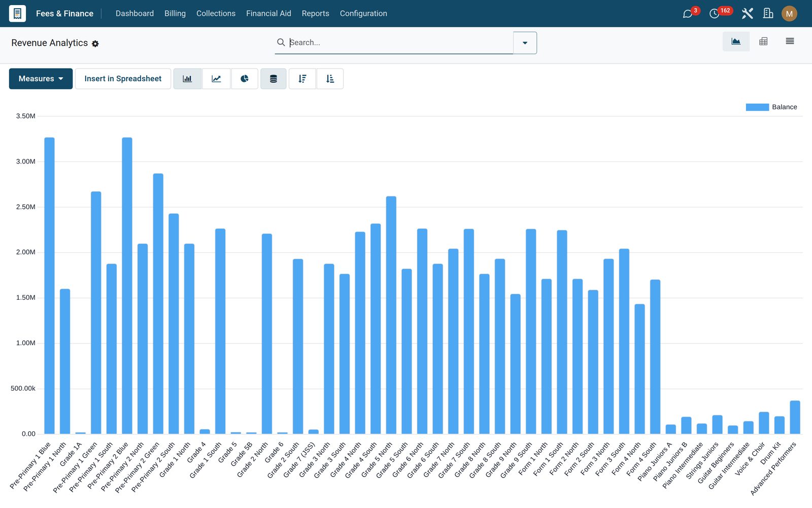Open the Billing menu
The width and height of the screenshot is (812, 508).
[x=175, y=14]
